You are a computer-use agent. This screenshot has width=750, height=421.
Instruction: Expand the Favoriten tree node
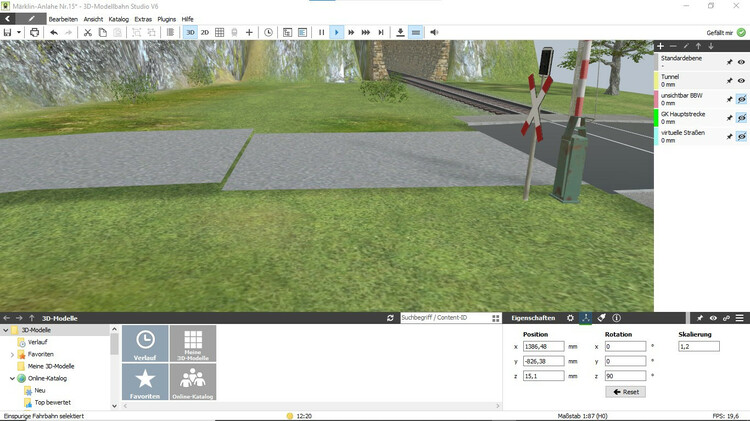[x=12, y=355]
